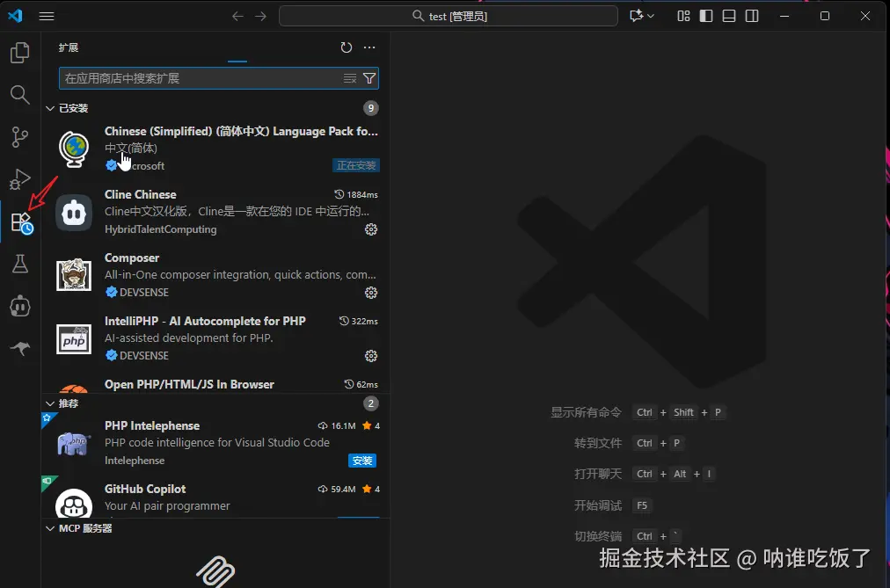The image size is (890, 588).
Task: Install PHP Intelephense with 安装 button
Action: 362,461
